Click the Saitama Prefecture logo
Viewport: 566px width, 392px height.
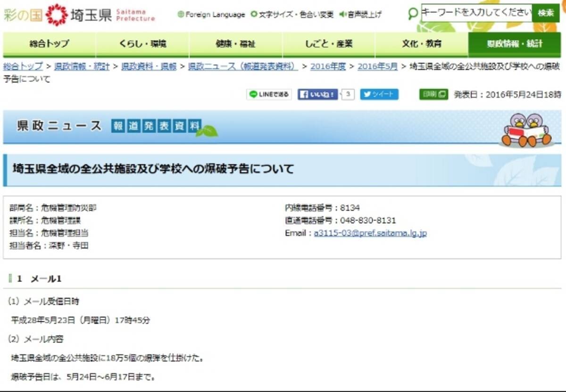tap(79, 15)
